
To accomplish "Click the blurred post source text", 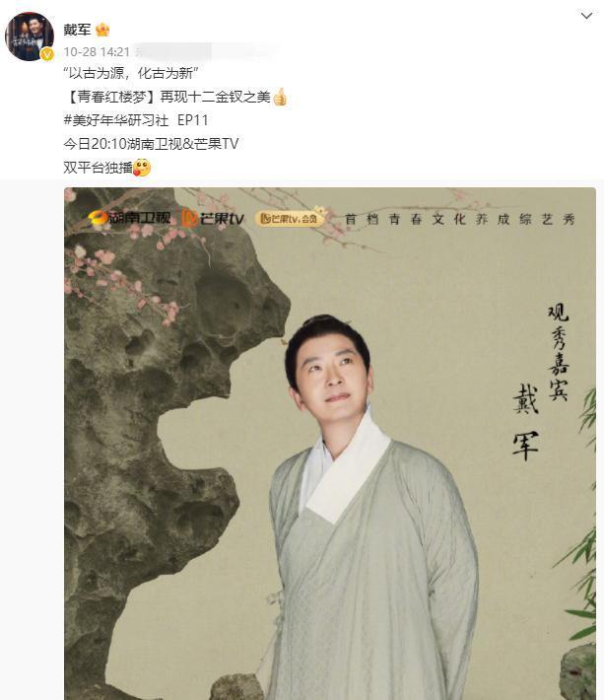I will pos(205,51).
